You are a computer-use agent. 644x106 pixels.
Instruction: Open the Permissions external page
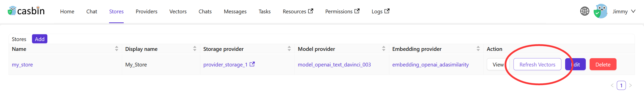pos(342,12)
